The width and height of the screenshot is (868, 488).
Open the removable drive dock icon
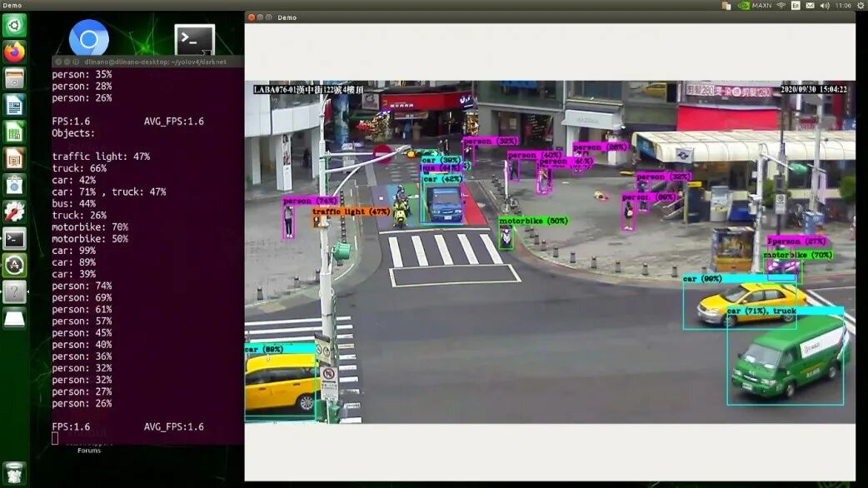pos(14,318)
